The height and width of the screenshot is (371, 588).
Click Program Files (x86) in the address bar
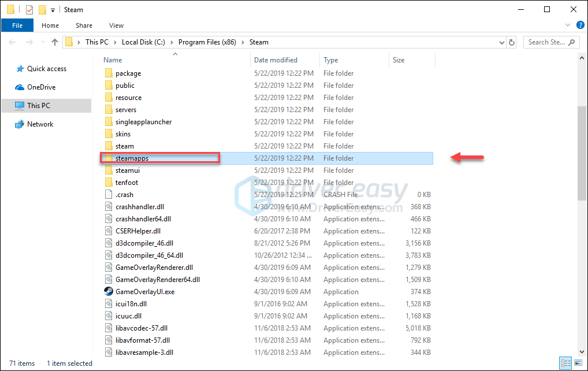coord(207,42)
